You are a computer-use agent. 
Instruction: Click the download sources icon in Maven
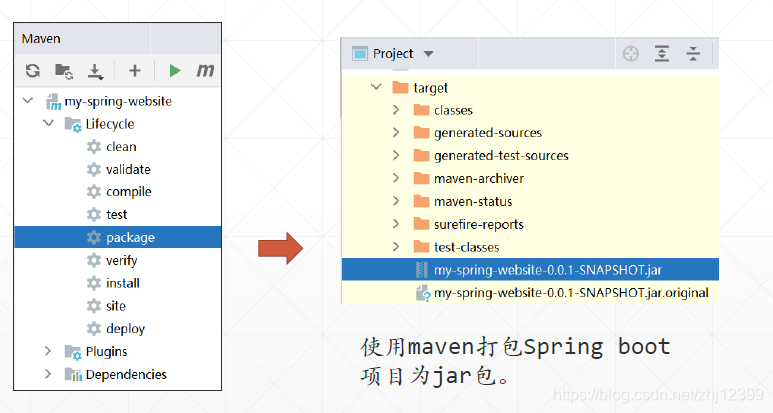click(95, 71)
